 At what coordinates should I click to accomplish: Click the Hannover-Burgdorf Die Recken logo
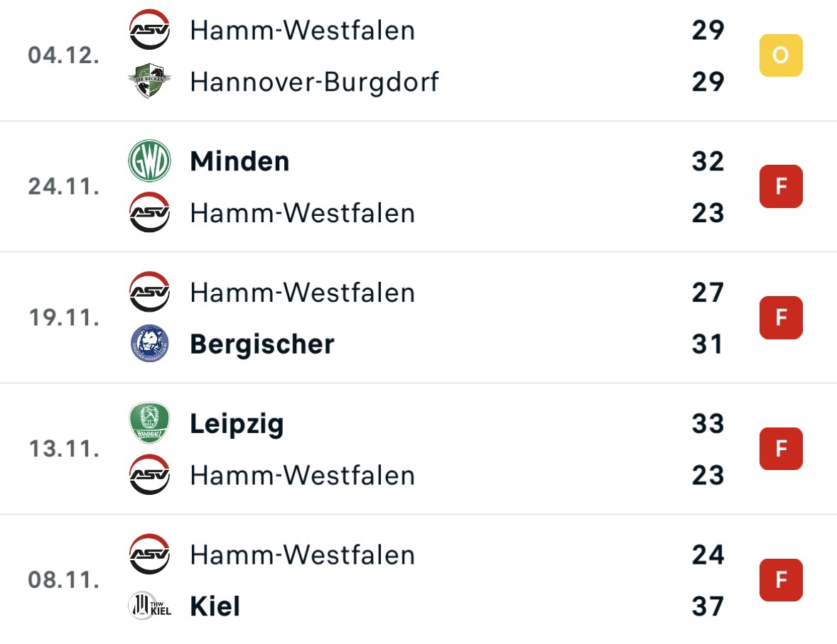(149, 81)
